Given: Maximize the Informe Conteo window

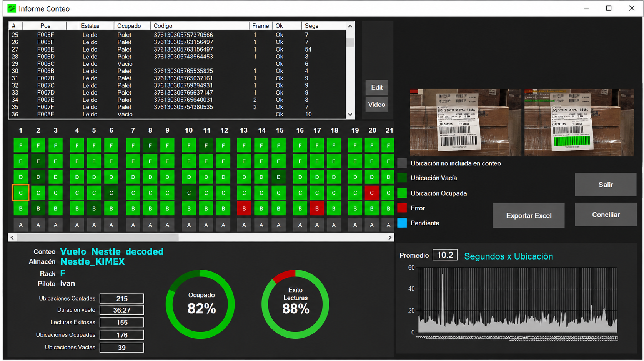Looking at the screenshot, I should pyautogui.click(x=609, y=8).
